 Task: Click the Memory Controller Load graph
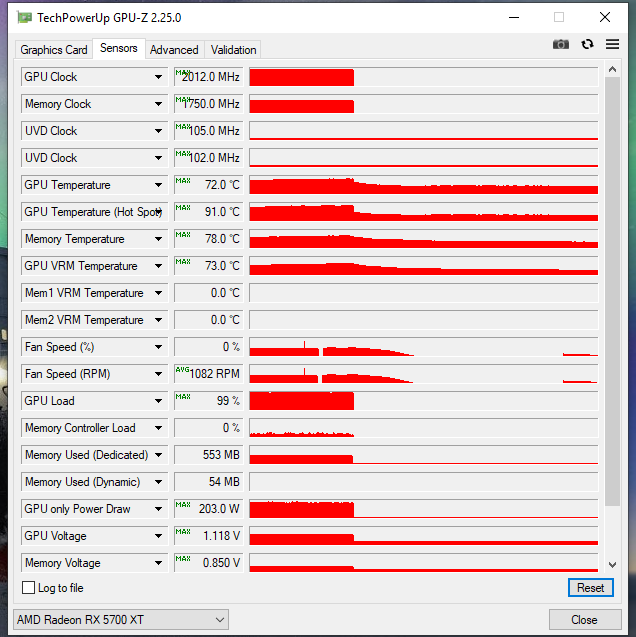pos(424,428)
